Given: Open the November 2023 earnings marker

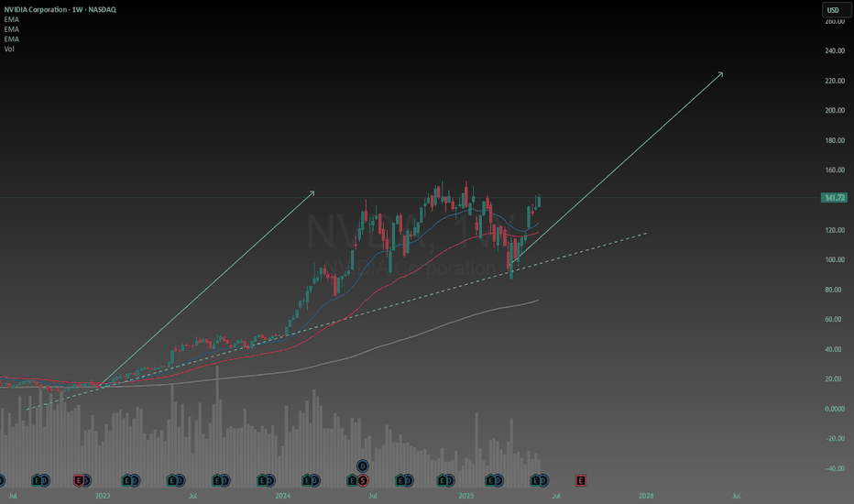Looking at the screenshot, I should (262, 480).
